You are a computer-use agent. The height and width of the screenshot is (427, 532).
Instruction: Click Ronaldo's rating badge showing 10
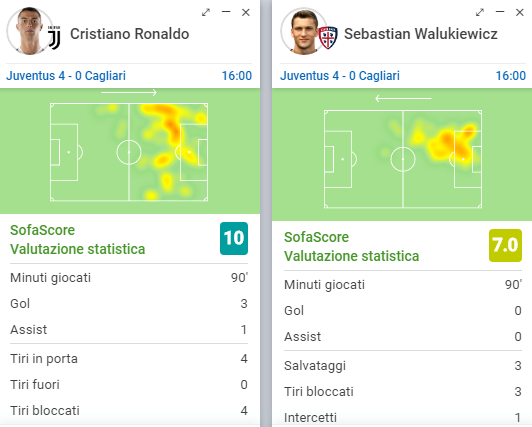234,238
